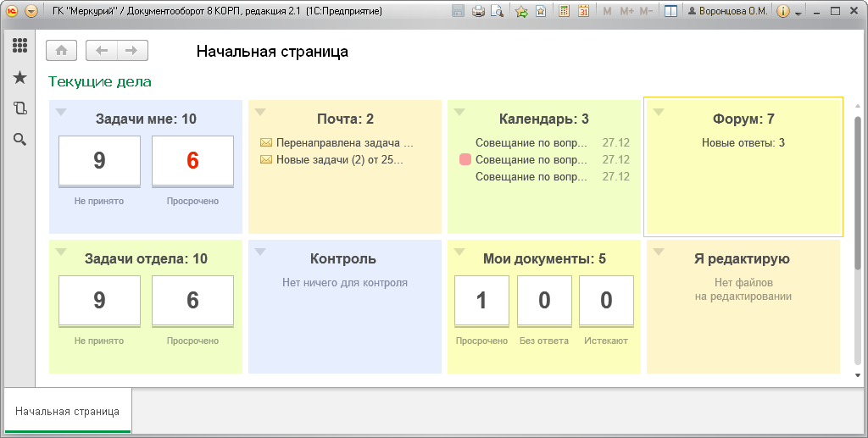
Task: Click Без ответа tile 0 in Мои документы
Action: pos(544,300)
